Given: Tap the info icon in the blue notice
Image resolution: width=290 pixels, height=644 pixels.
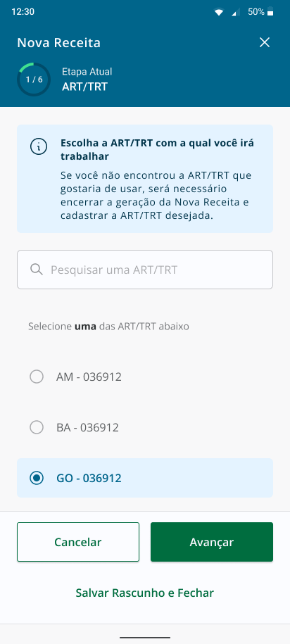Looking at the screenshot, I should [39, 147].
